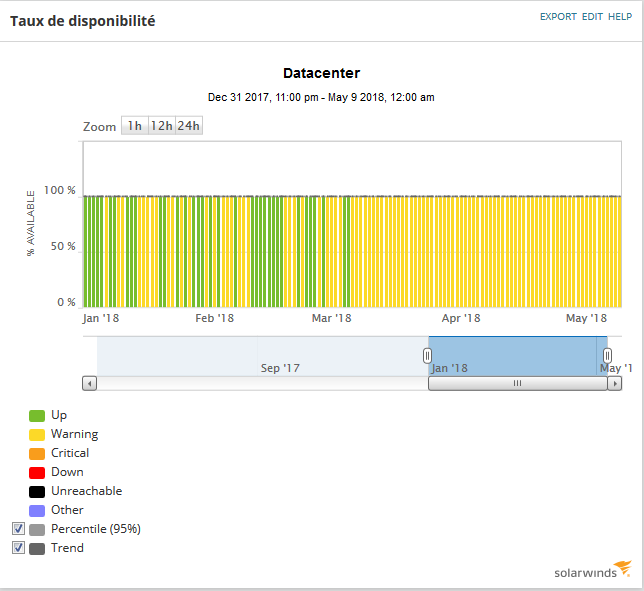Screen dimensions: 644x591
Task: Click the red Down legend swatch
Action: [x=37, y=473]
